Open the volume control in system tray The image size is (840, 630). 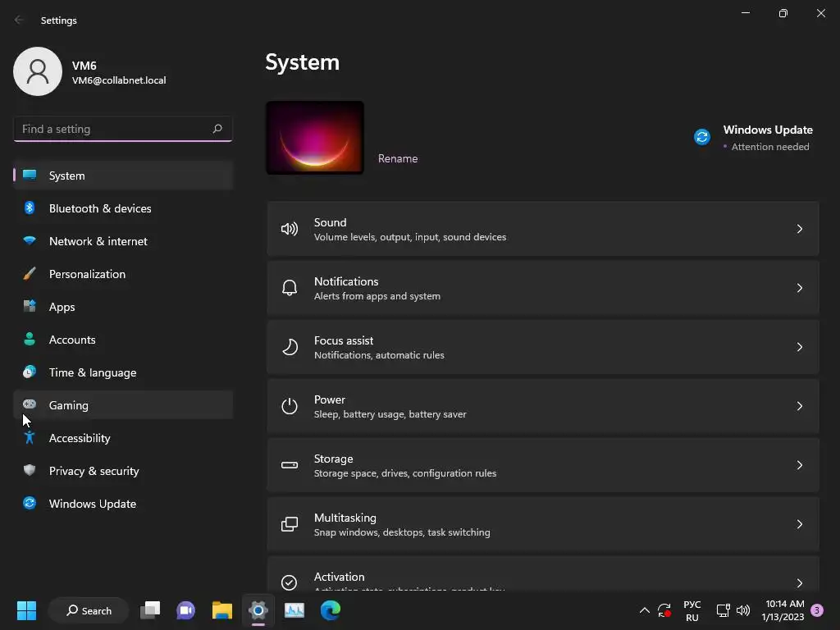[x=743, y=610]
